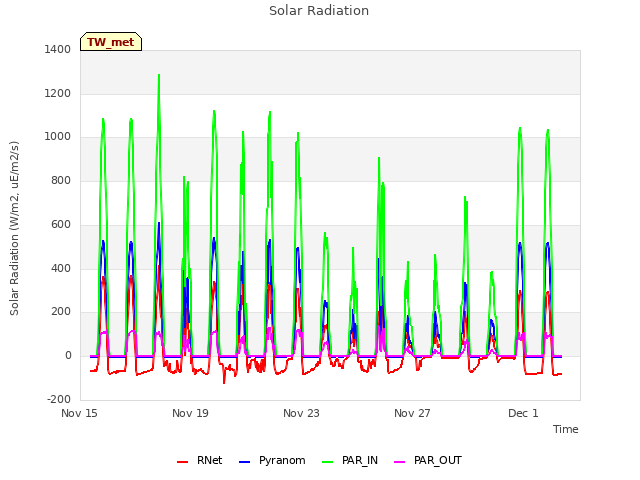Click the -200 y-axis tick label
This screenshot has height=480, width=640.
tap(59, 400)
